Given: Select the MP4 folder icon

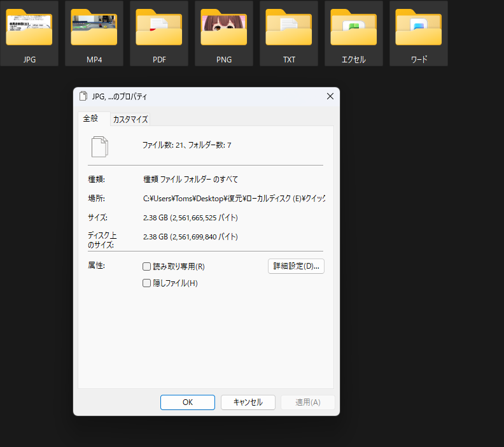Looking at the screenshot, I should tap(94, 29).
